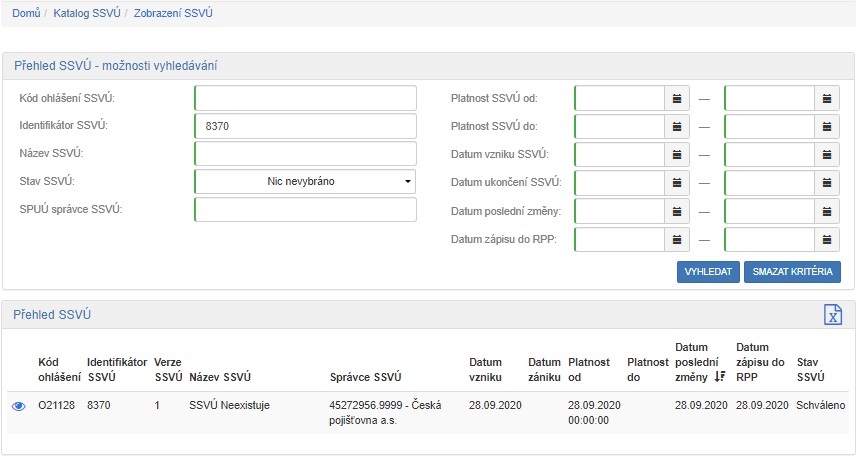Image resolution: width=857 pixels, height=456 pixels.
Task: Open calendar for Datum zápisu do RPP end date
Action: 827,240
